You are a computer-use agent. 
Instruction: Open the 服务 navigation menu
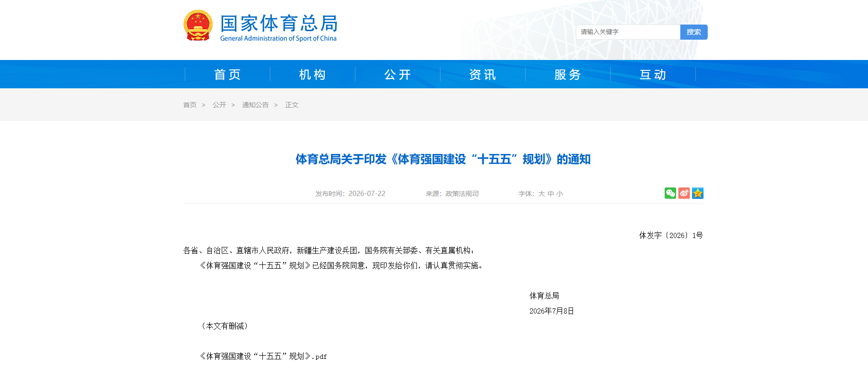pyautogui.click(x=568, y=75)
